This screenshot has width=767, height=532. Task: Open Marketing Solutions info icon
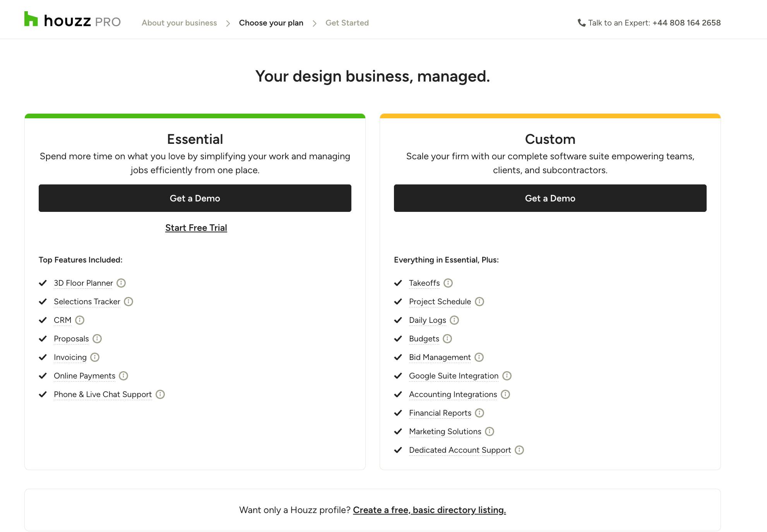[x=490, y=431]
